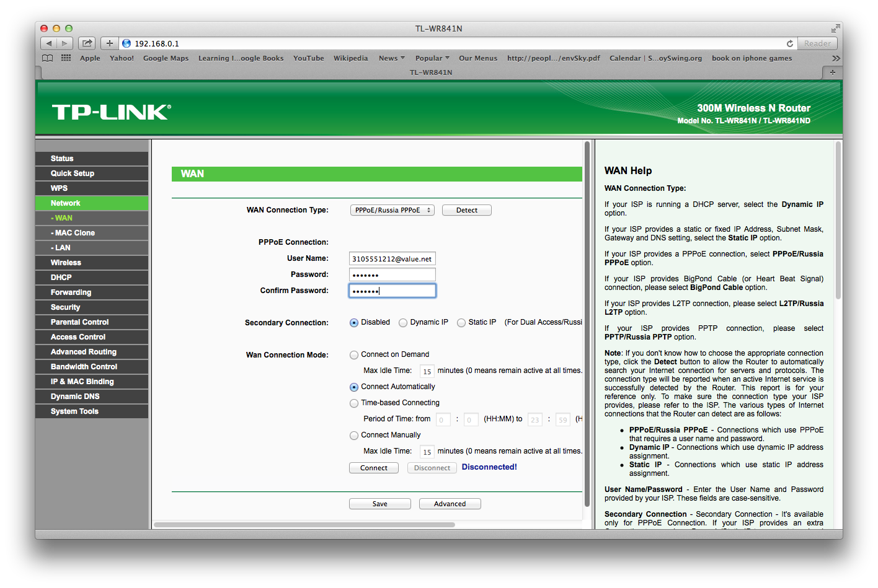Screen dimensions: 878x588
Task: Save the WAN settings
Action: [x=380, y=504]
